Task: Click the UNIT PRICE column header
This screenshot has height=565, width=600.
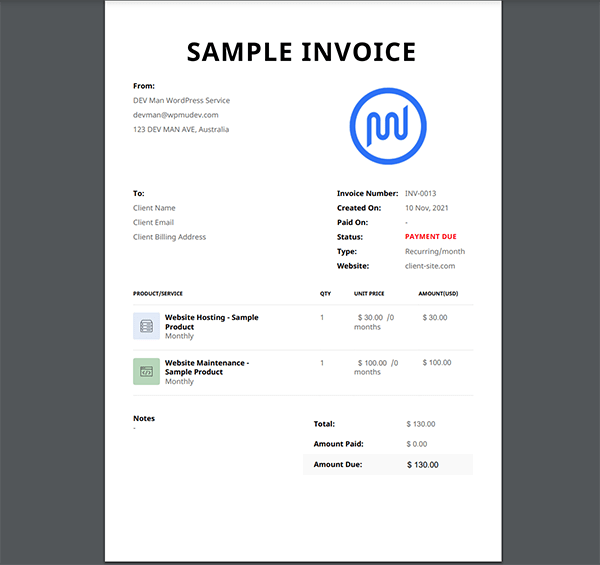Action: (369, 294)
